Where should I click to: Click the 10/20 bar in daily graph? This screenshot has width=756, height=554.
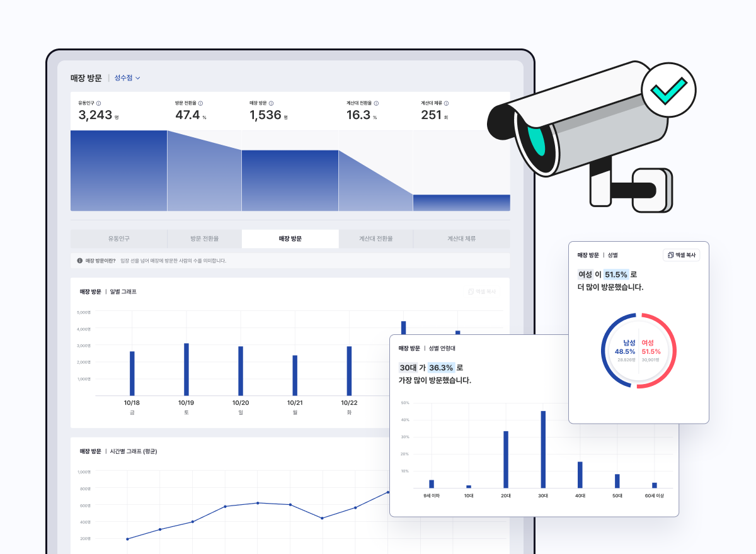coord(241,371)
